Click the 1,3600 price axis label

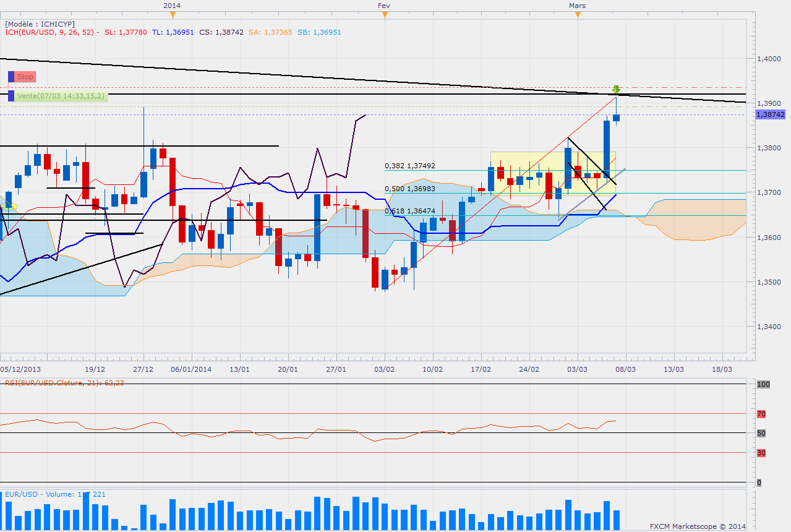(769, 238)
